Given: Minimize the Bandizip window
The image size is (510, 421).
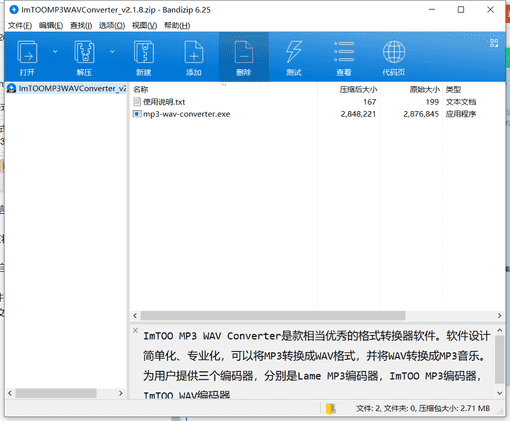Looking at the screenshot, I should click(432, 10).
